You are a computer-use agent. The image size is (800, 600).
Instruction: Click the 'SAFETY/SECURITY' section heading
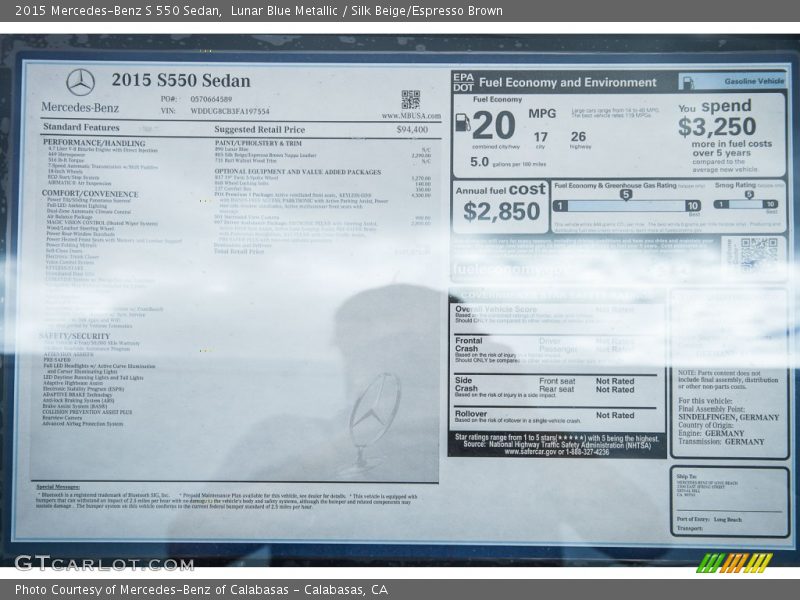pyautogui.click(x=74, y=336)
